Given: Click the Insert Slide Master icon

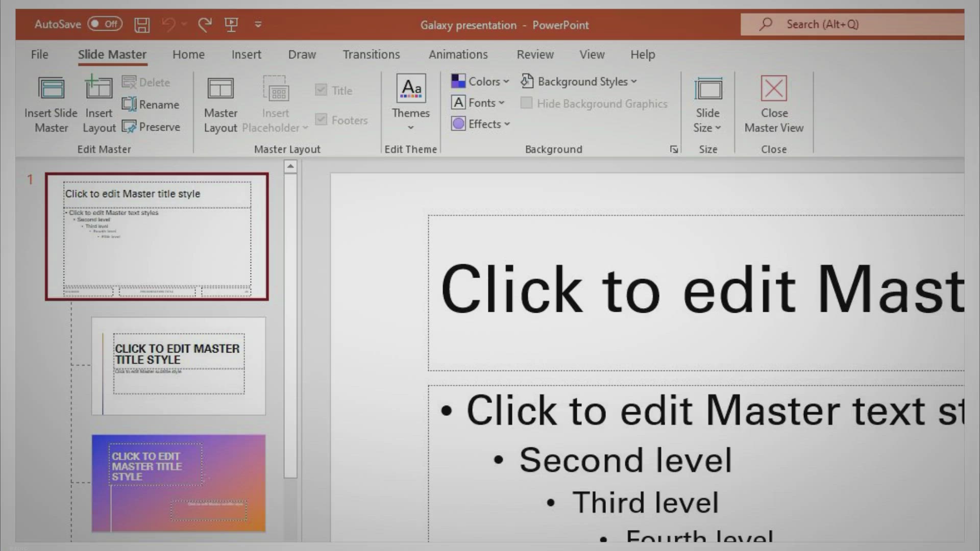Looking at the screenshot, I should tap(51, 89).
